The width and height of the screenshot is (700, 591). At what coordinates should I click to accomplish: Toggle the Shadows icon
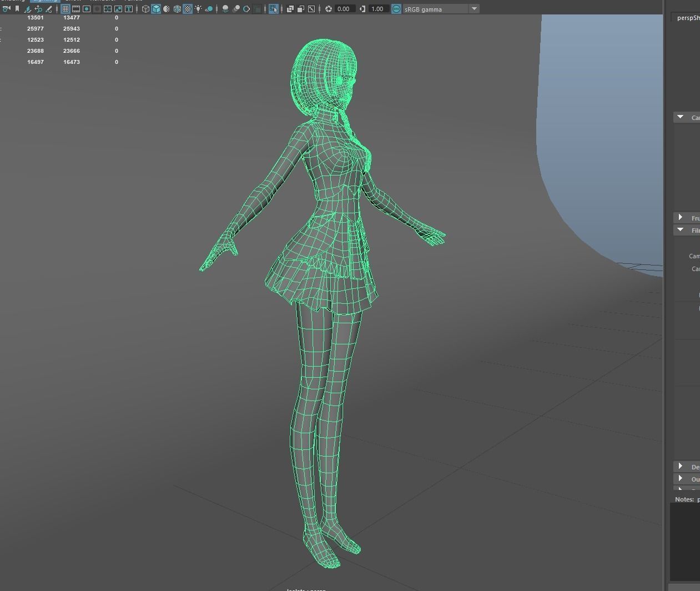[209, 9]
